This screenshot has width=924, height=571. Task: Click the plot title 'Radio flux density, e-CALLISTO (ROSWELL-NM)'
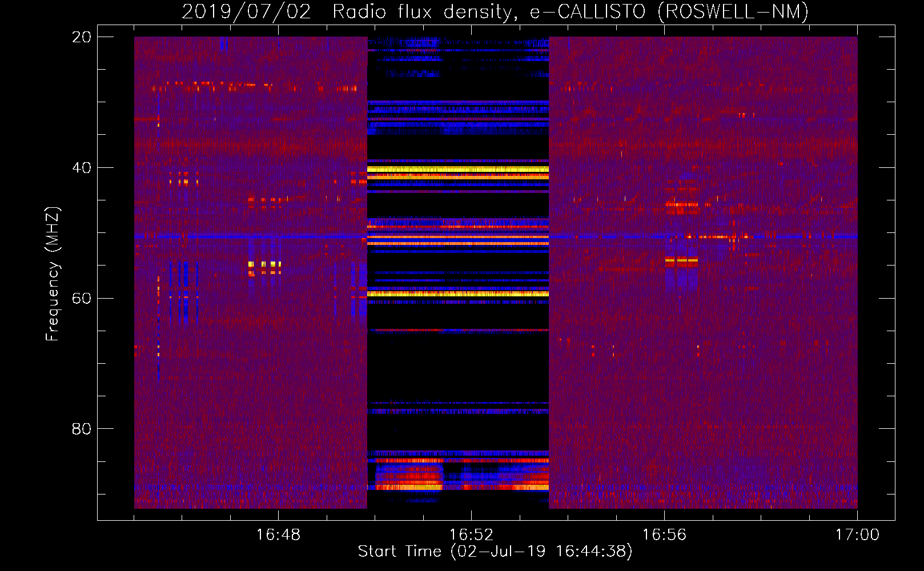pos(571,11)
